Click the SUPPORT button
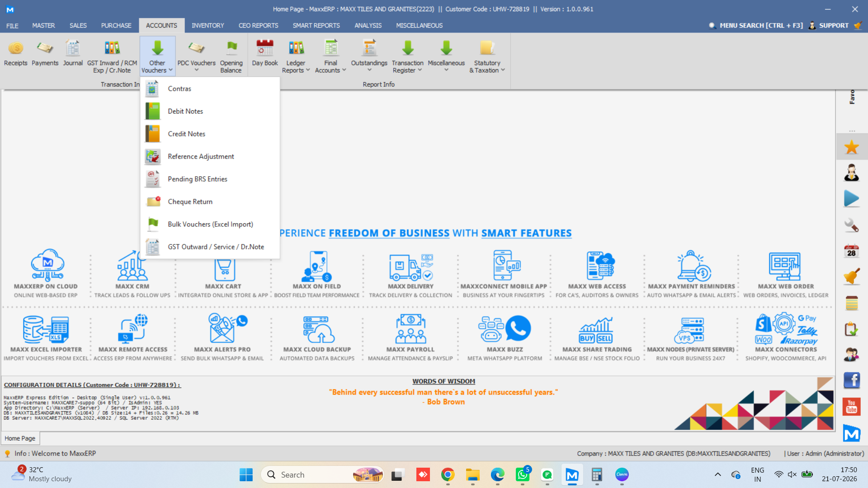The image size is (868, 488). (829, 26)
